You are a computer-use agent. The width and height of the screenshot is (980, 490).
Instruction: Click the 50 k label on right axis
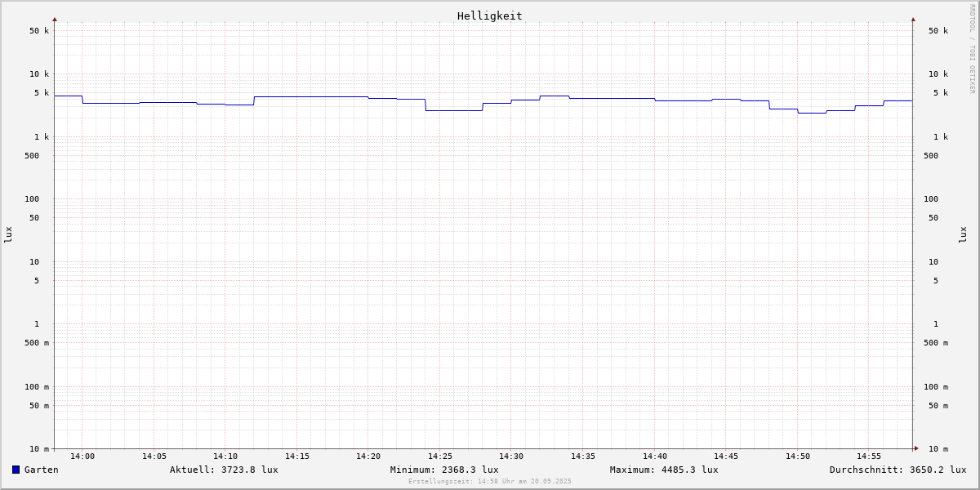click(938, 31)
